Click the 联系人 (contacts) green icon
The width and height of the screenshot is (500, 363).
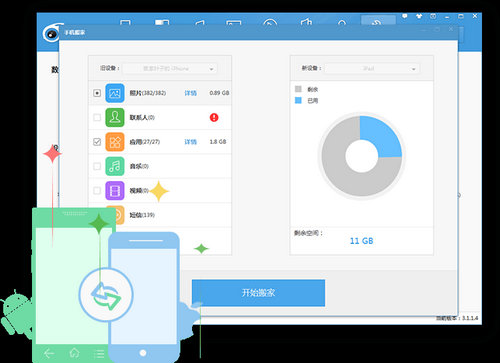[x=115, y=117]
